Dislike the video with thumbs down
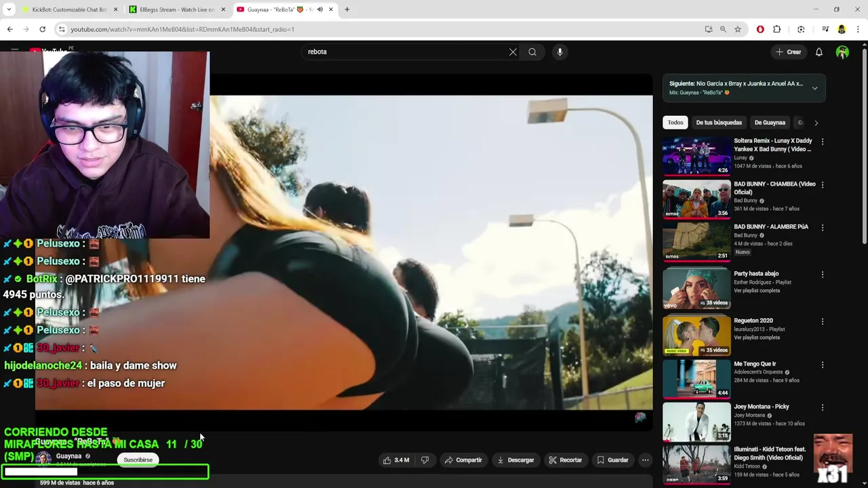Screen dimensions: 868x488 click(425, 460)
